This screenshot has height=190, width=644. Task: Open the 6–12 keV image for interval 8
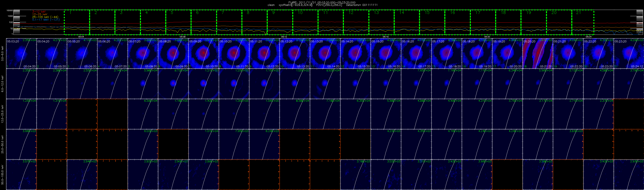(234, 84)
